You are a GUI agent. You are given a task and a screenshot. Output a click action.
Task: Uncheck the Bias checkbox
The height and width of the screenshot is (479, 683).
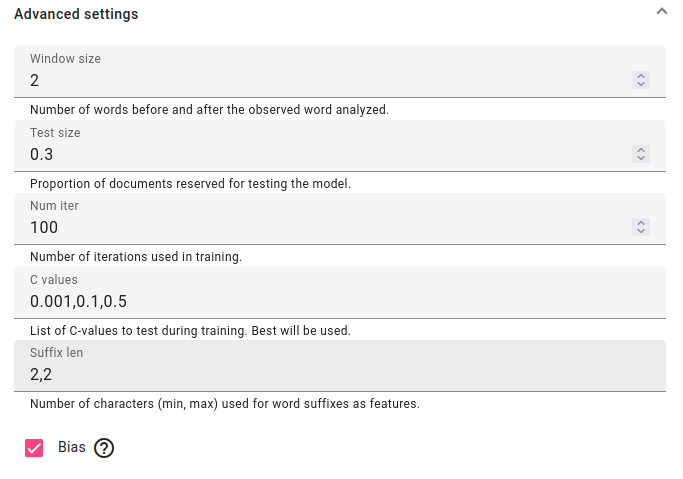click(34, 448)
